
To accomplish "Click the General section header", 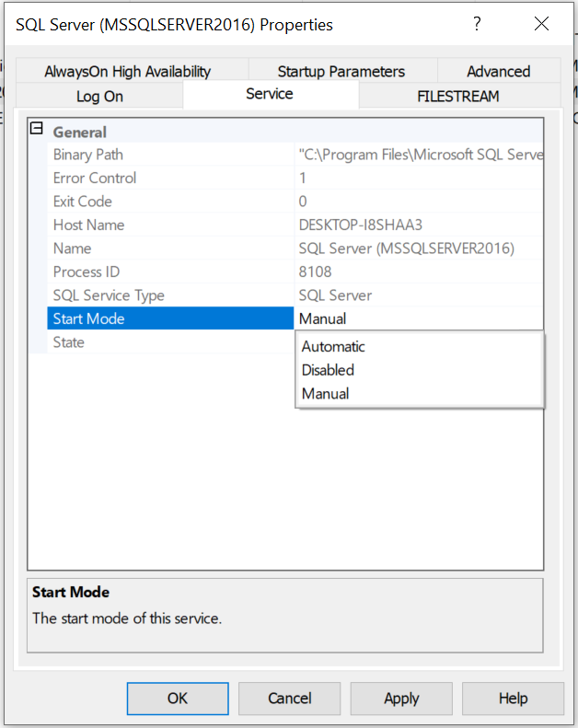I will 80,133.
